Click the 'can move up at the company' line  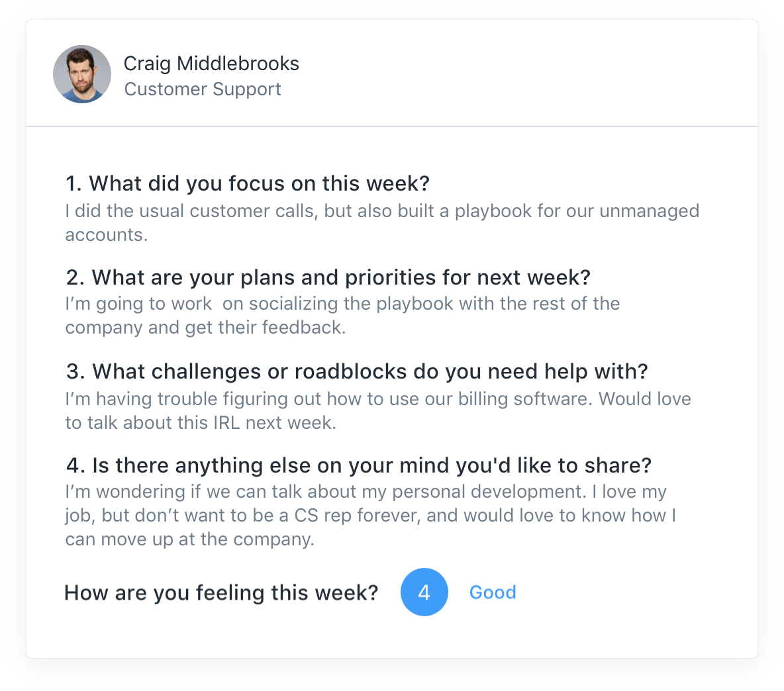pyautogui.click(x=189, y=539)
